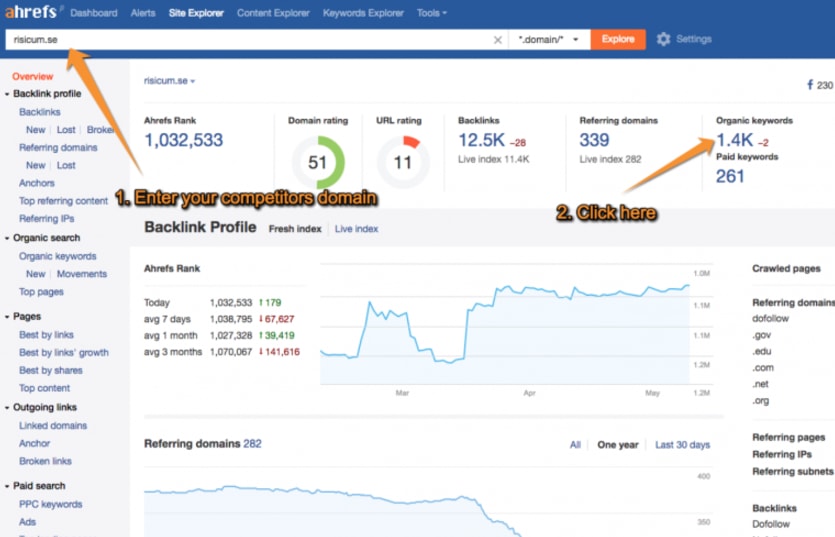Open Broken links in the sidebar

[45, 462]
